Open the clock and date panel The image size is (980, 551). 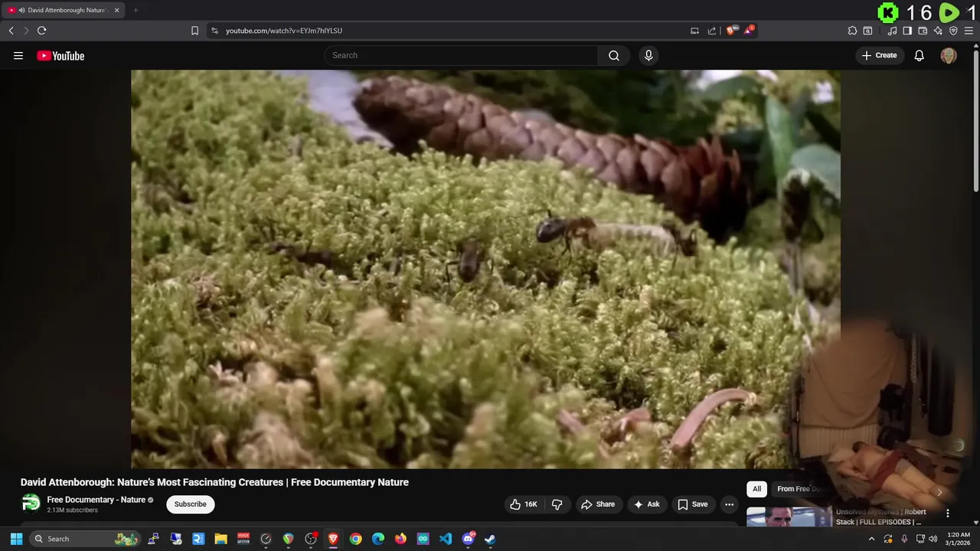pos(959,539)
